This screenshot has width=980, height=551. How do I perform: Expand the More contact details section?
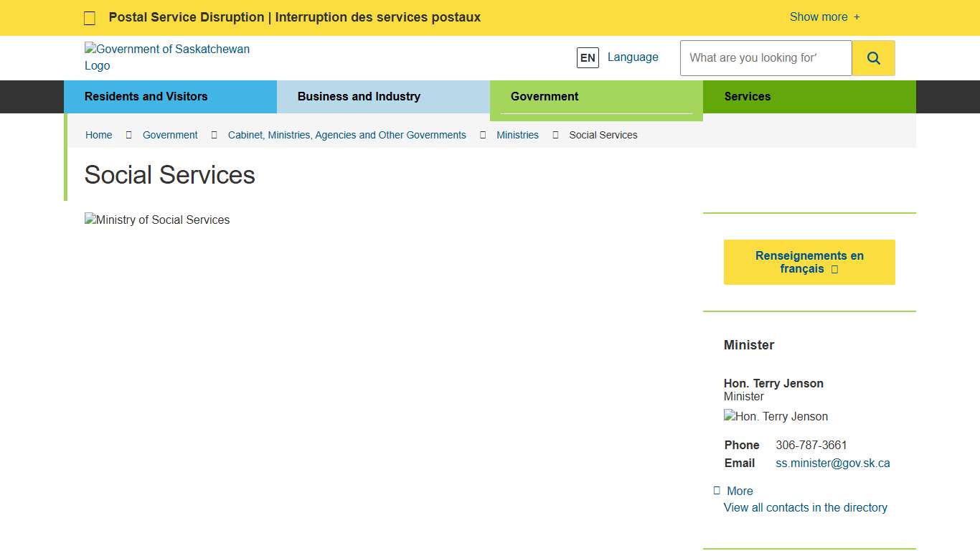(x=734, y=491)
